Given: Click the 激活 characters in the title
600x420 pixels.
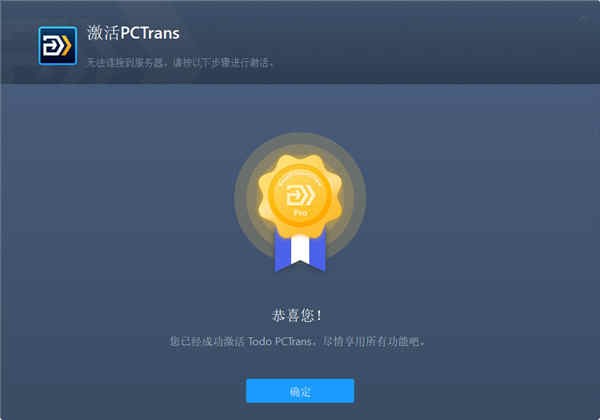Looking at the screenshot, I should [103, 33].
